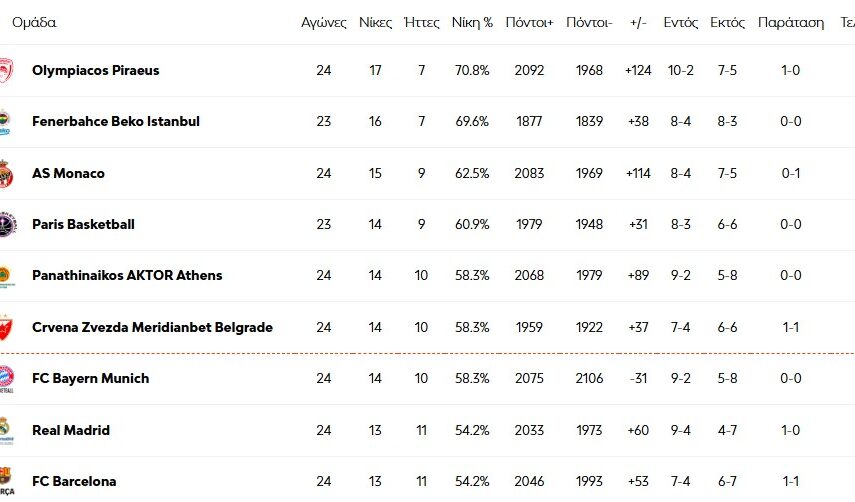Sort table by Νίκες column header
Image resolution: width=855 pixels, height=502 pixels.
pyautogui.click(x=375, y=22)
